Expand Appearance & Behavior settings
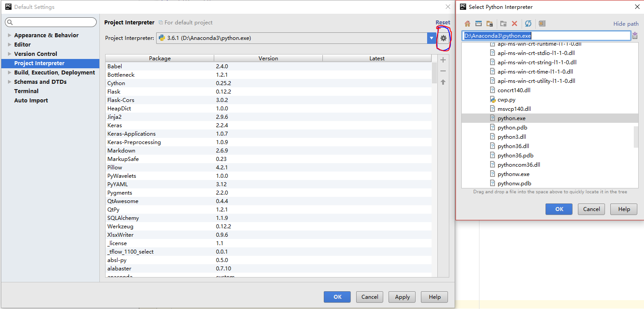The width and height of the screenshot is (644, 309). point(10,35)
